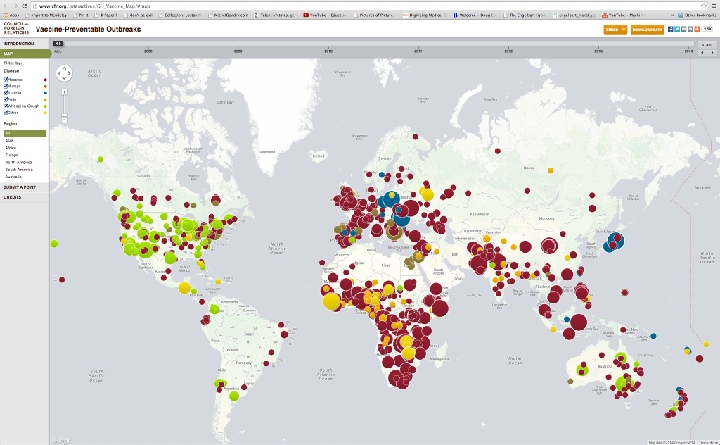Click the map zoom slider handle

tap(64, 113)
